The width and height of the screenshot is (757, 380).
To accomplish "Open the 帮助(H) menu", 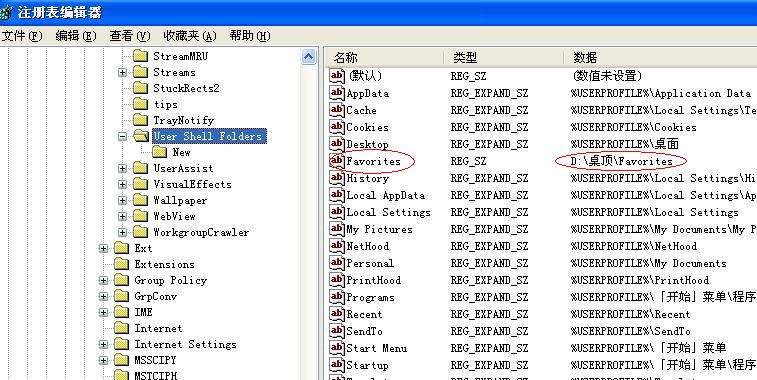I will (x=250, y=36).
